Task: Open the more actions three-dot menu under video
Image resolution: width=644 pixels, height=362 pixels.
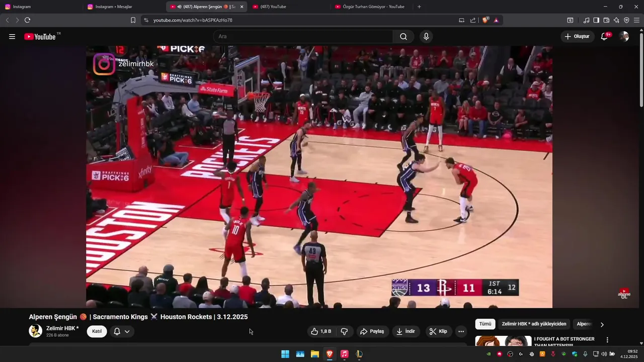Action: [461, 331]
